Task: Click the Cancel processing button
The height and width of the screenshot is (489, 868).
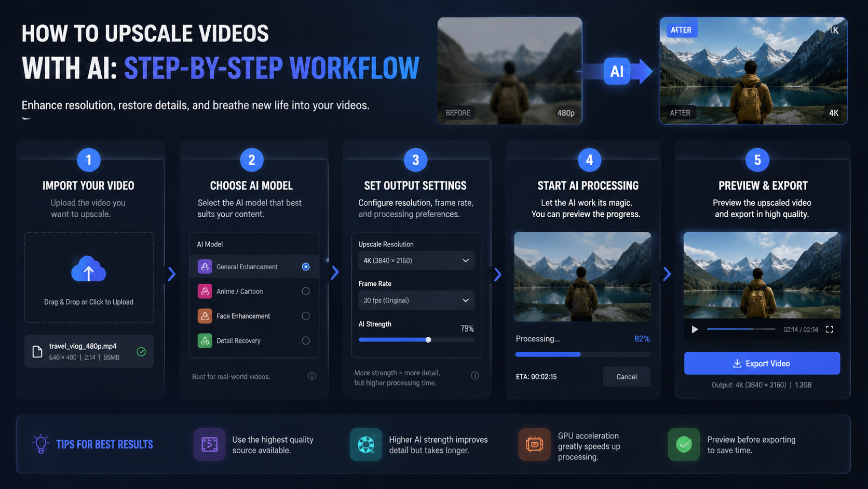Action: point(627,377)
